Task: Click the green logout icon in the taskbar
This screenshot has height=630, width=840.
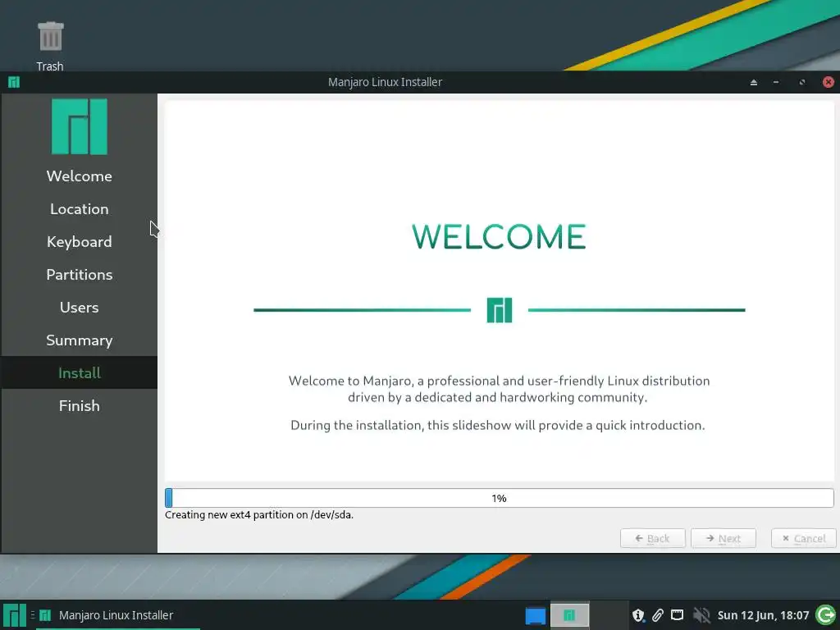Action: click(825, 615)
